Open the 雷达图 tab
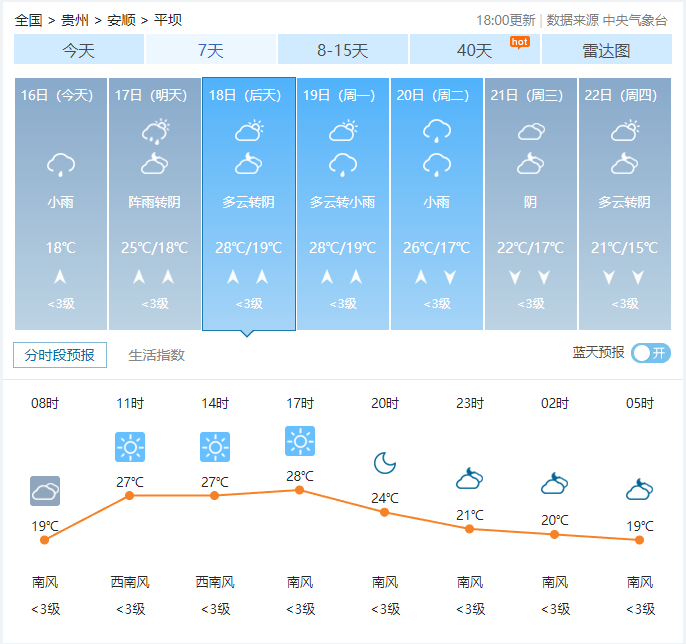Viewport: 686px width, 644px height. [606, 49]
